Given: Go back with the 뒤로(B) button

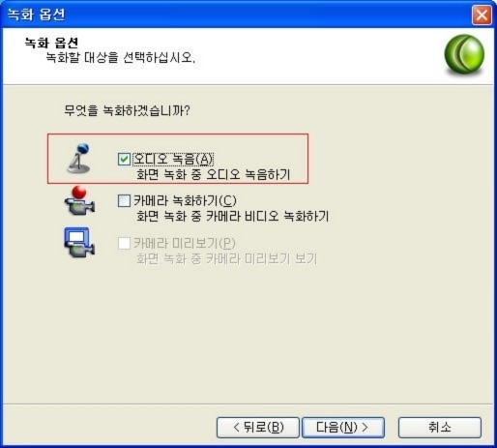Looking at the screenshot, I should click(x=258, y=428).
